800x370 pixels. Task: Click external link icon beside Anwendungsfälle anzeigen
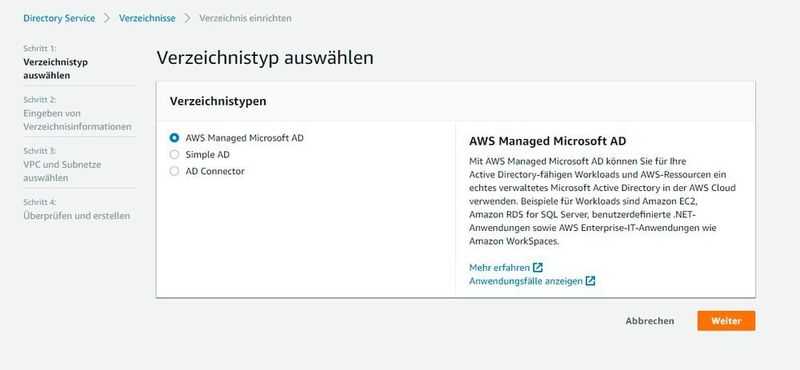(x=590, y=281)
